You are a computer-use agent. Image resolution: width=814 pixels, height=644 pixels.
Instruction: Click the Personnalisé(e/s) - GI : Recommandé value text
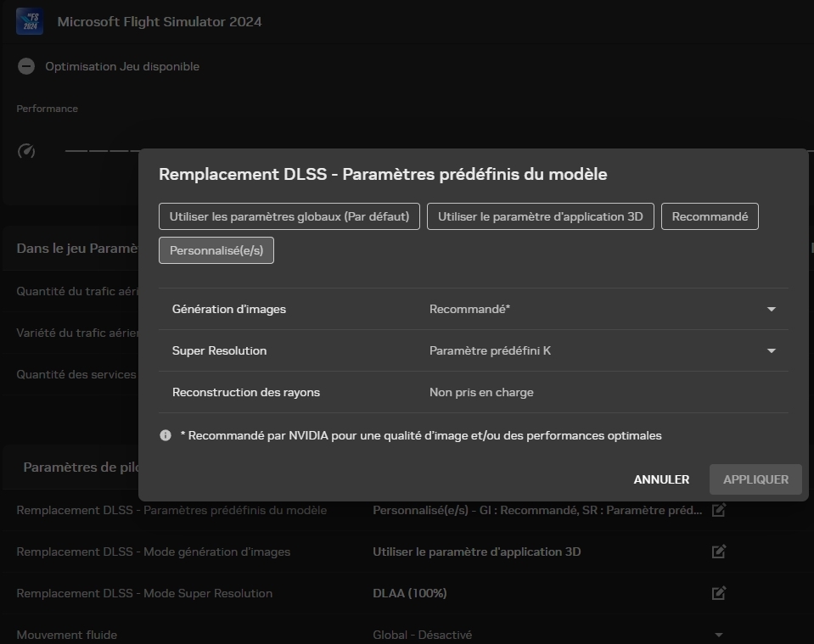click(x=537, y=510)
